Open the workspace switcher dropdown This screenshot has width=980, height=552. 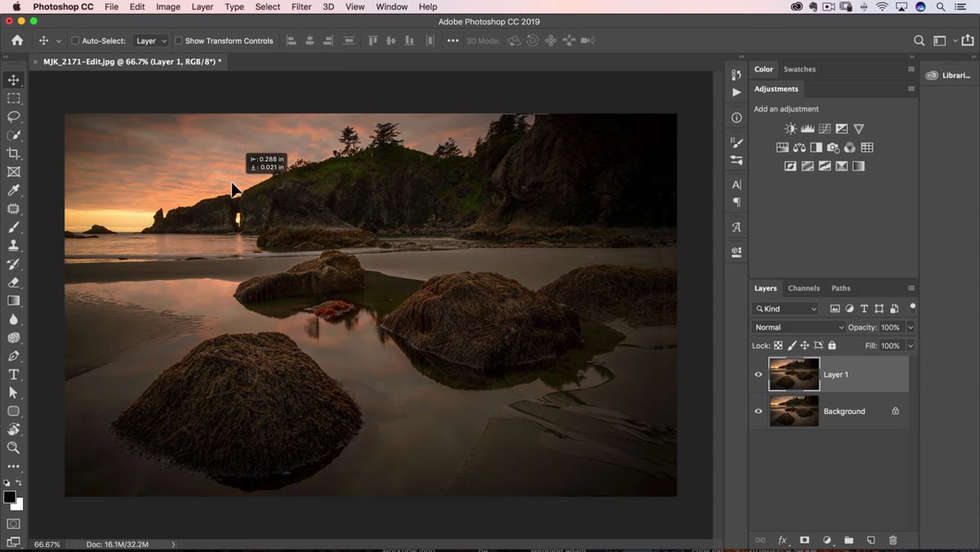coord(943,41)
